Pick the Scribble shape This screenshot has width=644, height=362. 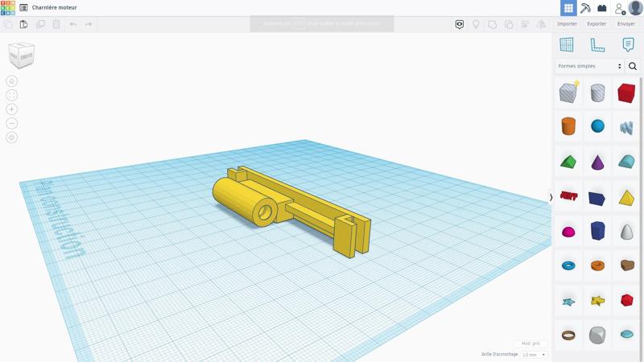(626, 128)
